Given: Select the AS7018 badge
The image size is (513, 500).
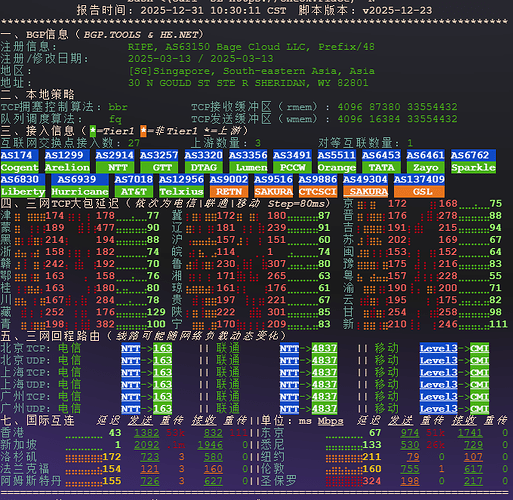Looking at the screenshot, I should click(134, 180).
